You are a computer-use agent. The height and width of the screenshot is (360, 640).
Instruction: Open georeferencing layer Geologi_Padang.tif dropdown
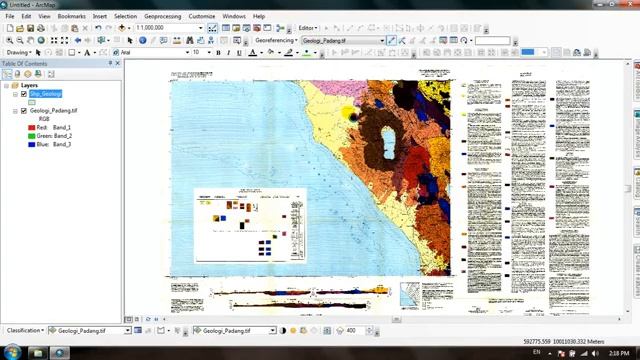click(382, 41)
